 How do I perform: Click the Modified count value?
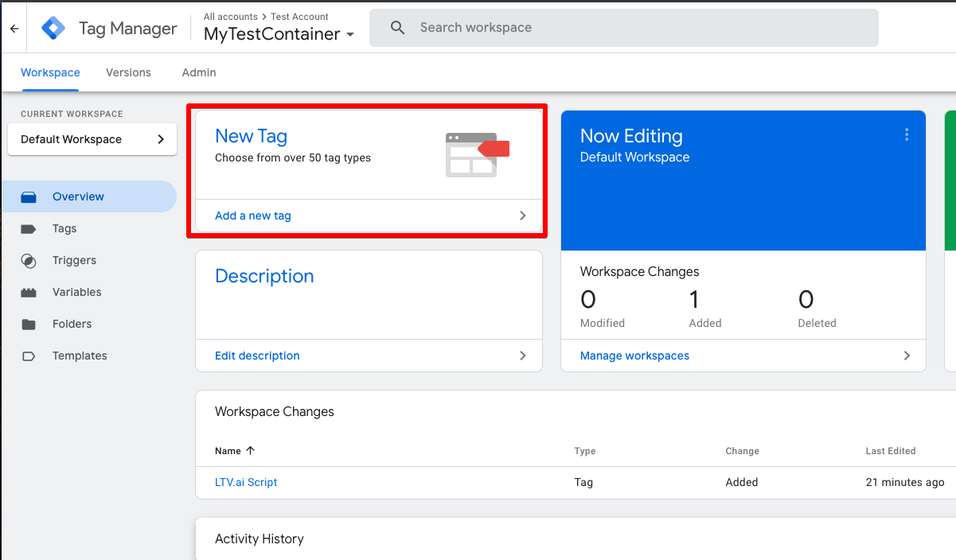(x=588, y=299)
